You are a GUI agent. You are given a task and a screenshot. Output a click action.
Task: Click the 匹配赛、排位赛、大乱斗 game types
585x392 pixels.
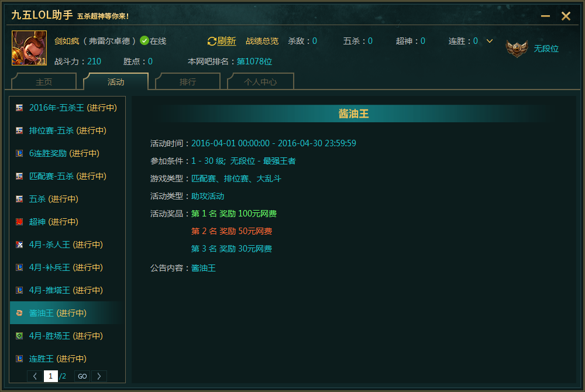click(236, 178)
